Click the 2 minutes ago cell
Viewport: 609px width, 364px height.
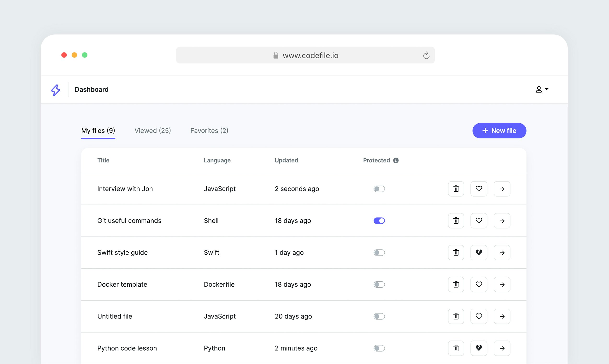[x=296, y=348]
